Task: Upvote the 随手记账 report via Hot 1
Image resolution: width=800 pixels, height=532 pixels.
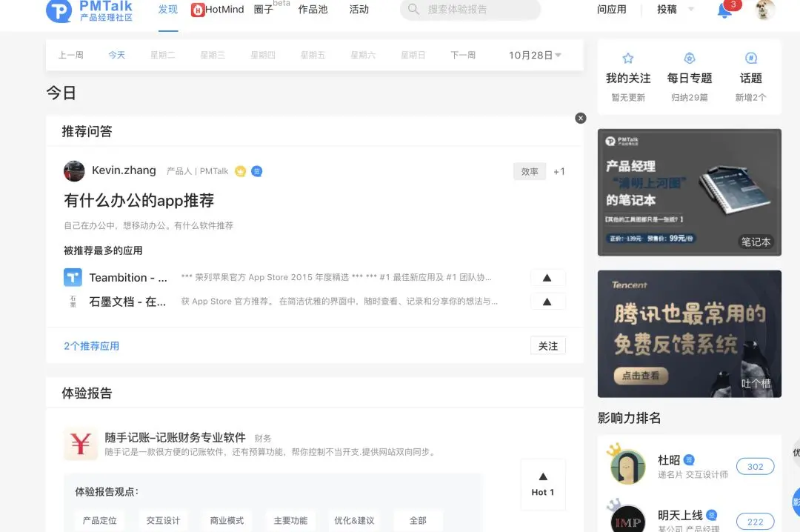Action: click(x=543, y=485)
